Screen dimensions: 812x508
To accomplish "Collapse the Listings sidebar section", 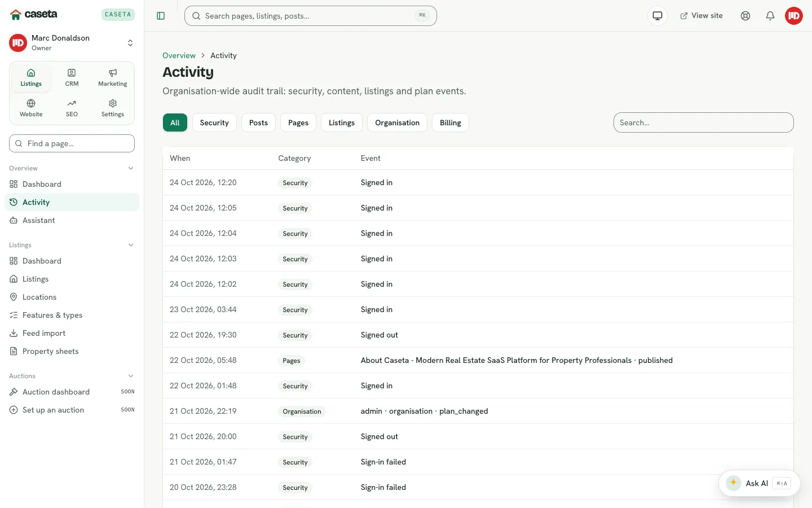I will [x=131, y=245].
